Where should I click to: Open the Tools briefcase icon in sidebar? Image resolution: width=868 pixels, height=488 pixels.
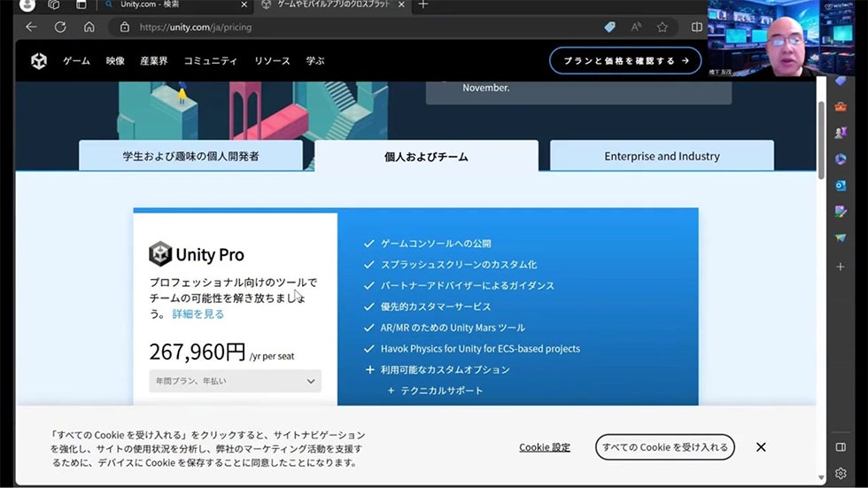[x=841, y=106]
